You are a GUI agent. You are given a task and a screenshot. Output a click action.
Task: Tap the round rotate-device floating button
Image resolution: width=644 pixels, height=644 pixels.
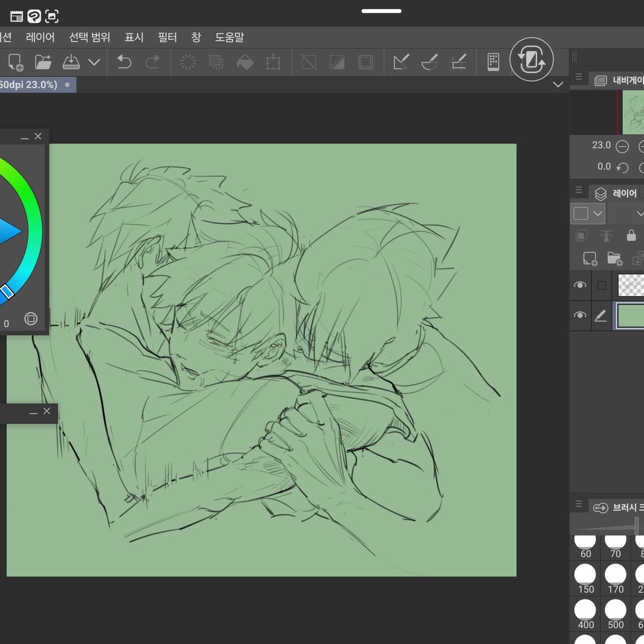(x=531, y=60)
